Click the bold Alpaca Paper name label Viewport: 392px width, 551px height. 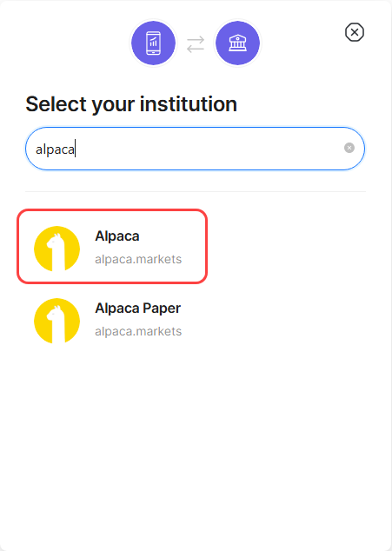tap(138, 309)
